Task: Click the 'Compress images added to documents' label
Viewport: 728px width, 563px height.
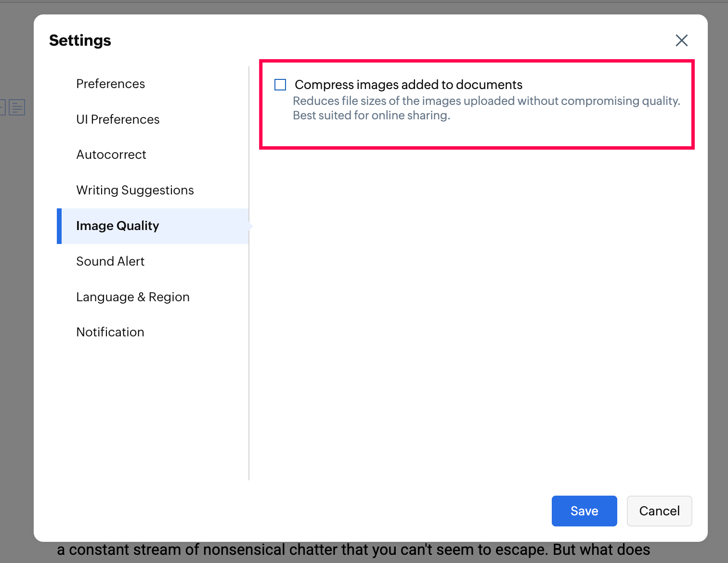Action: pyautogui.click(x=408, y=85)
